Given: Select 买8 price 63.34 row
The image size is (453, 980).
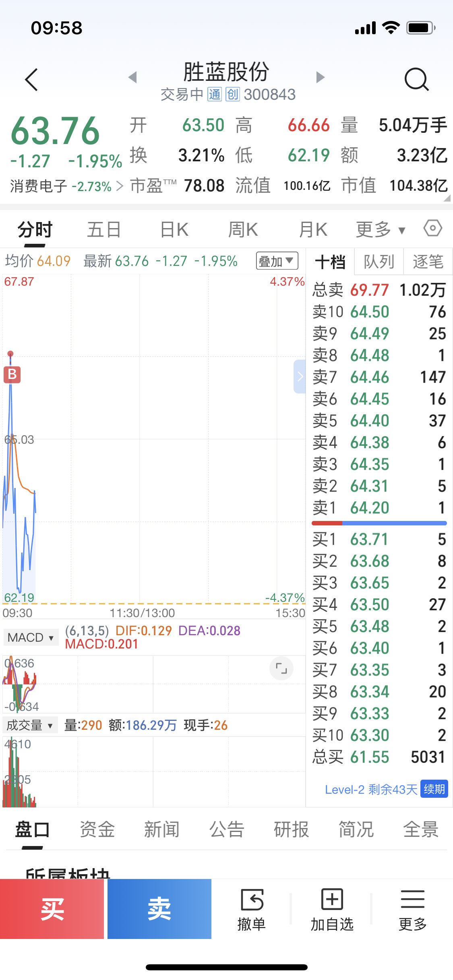Looking at the screenshot, I should [x=379, y=692].
